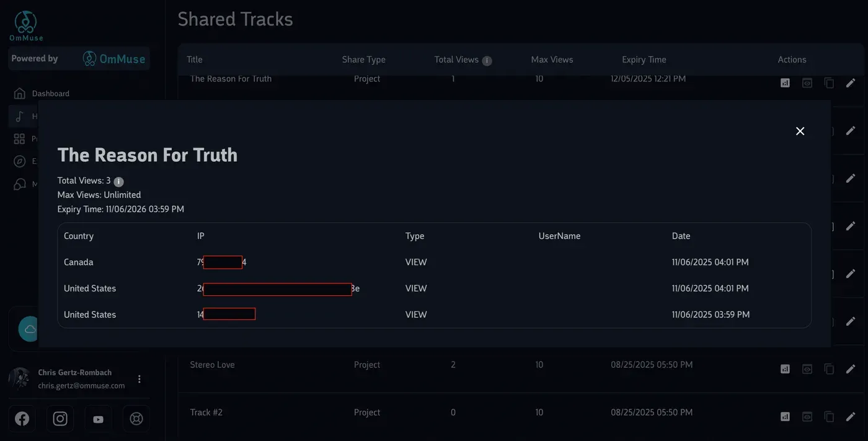This screenshot has height=441, width=868.
Task: Click the Max Views: Unlimited text
Action: coord(99,195)
